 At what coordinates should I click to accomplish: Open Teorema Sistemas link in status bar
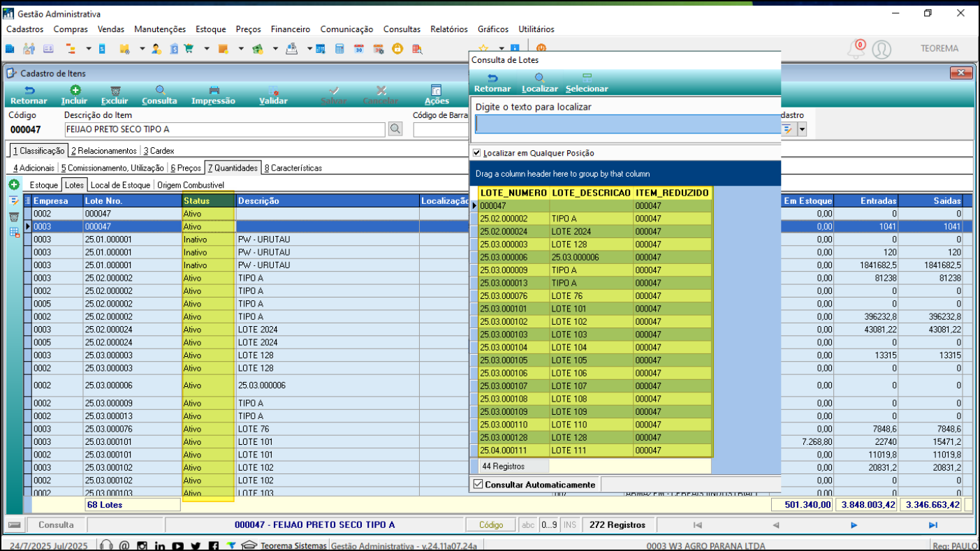(x=293, y=545)
